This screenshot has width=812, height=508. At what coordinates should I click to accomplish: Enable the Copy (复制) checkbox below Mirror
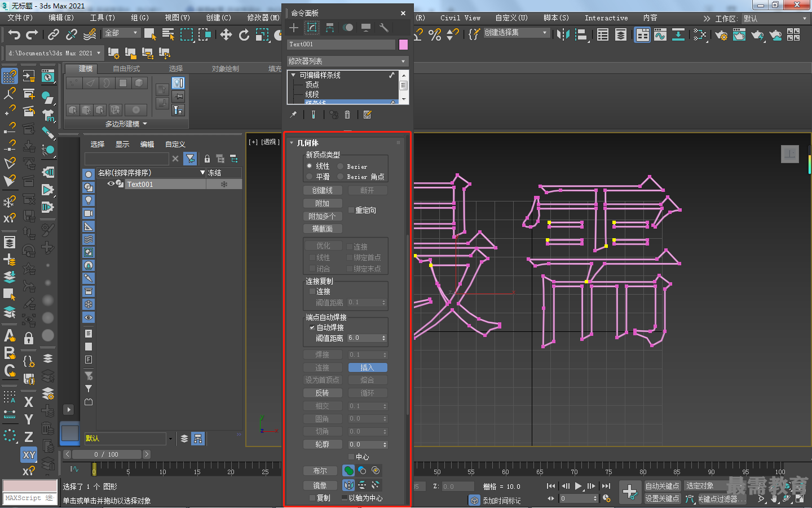pyautogui.click(x=312, y=498)
